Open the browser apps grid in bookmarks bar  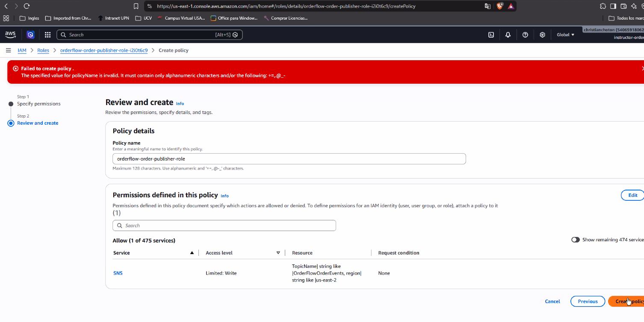[6, 18]
